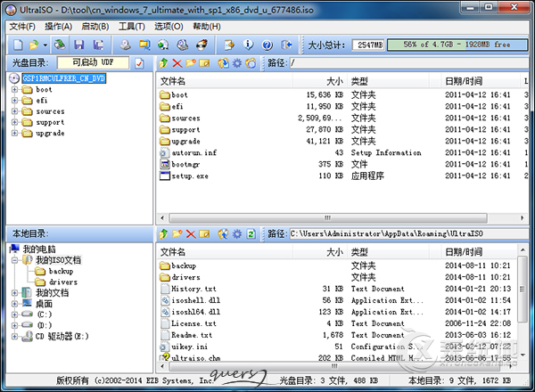This screenshot has width=535, height=392.
Task: Click the Open file folder toolbar icon
Action: pos(34,45)
